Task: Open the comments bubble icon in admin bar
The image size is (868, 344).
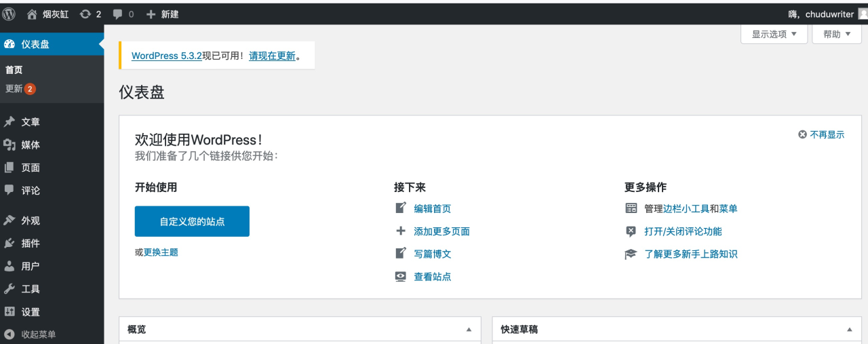Action: [x=118, y=14]
